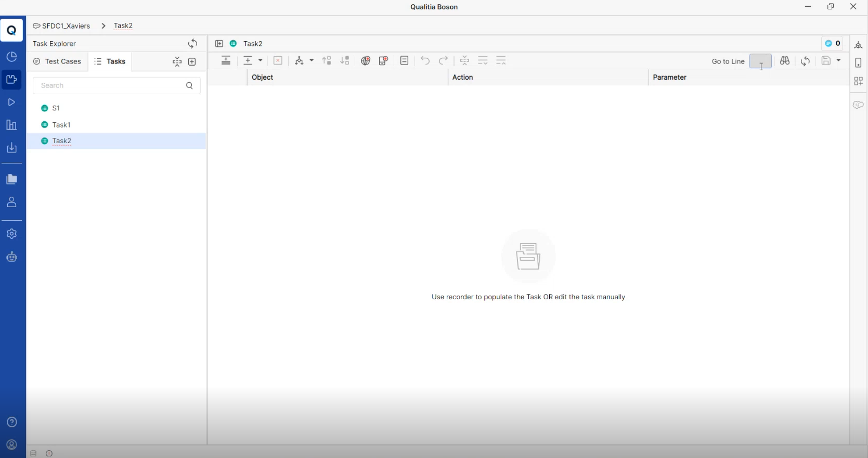Open the add step dropdown arrow
868x458 pixels.
[261, 61]
